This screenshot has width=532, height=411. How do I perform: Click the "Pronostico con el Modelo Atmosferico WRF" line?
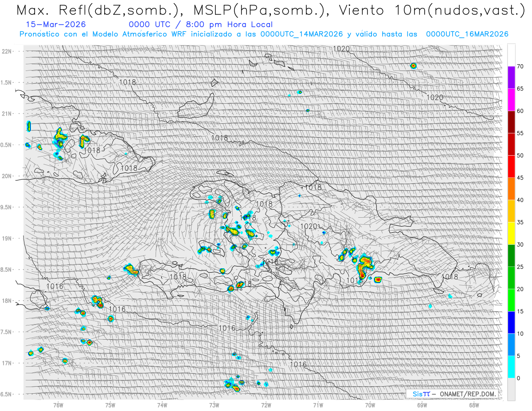click(264, 34)
